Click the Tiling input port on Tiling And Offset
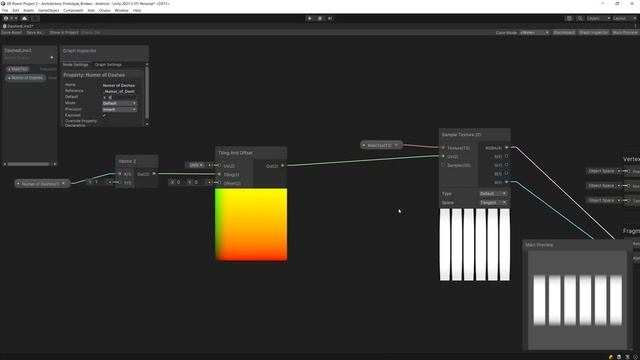This screenshot has height=360, width=640. 220,174
